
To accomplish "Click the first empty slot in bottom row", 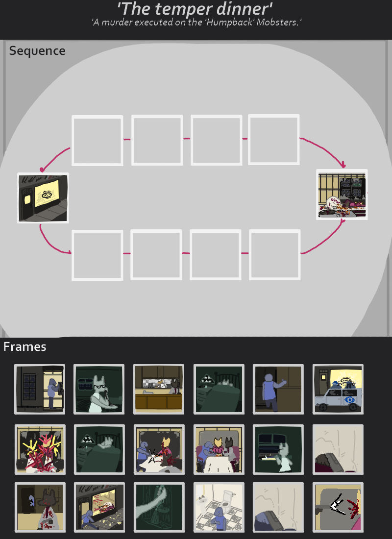I will [x=98, y=255].
